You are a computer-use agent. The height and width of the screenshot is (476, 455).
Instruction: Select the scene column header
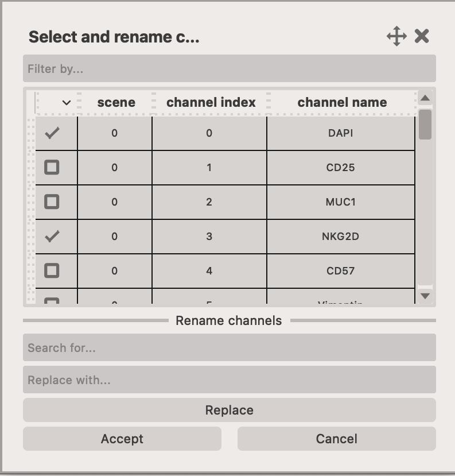pyautogui.click(x=115, y=102)
